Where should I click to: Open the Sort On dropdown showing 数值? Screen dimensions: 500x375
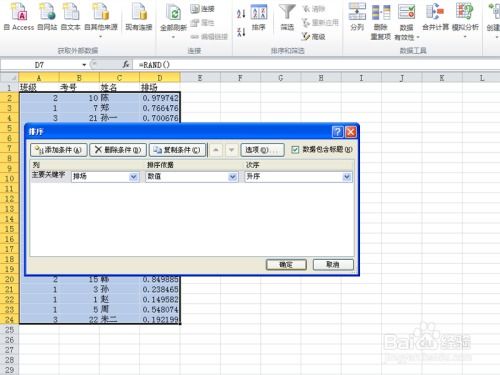pos(233,177)
